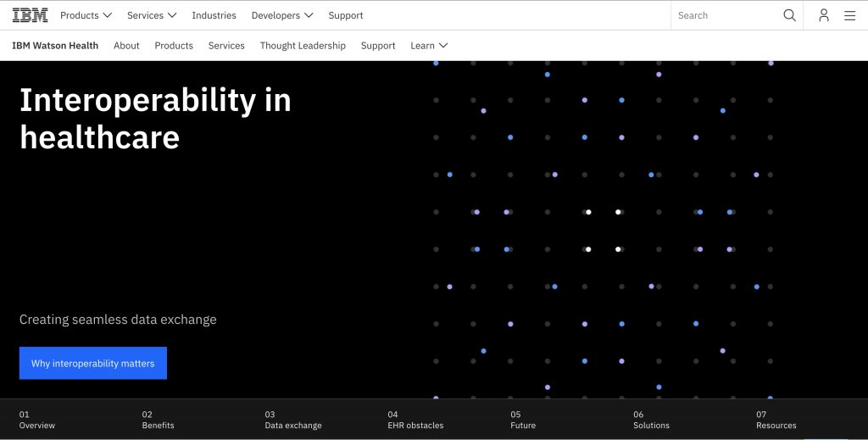
Task: Click the Search input field
Action: point(725,15)
